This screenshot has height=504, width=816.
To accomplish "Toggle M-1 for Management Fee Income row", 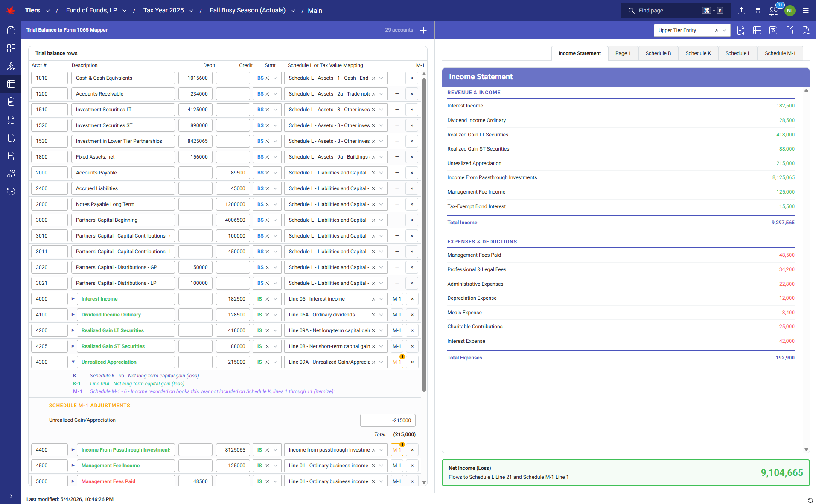I will click(x=397, y=466).
